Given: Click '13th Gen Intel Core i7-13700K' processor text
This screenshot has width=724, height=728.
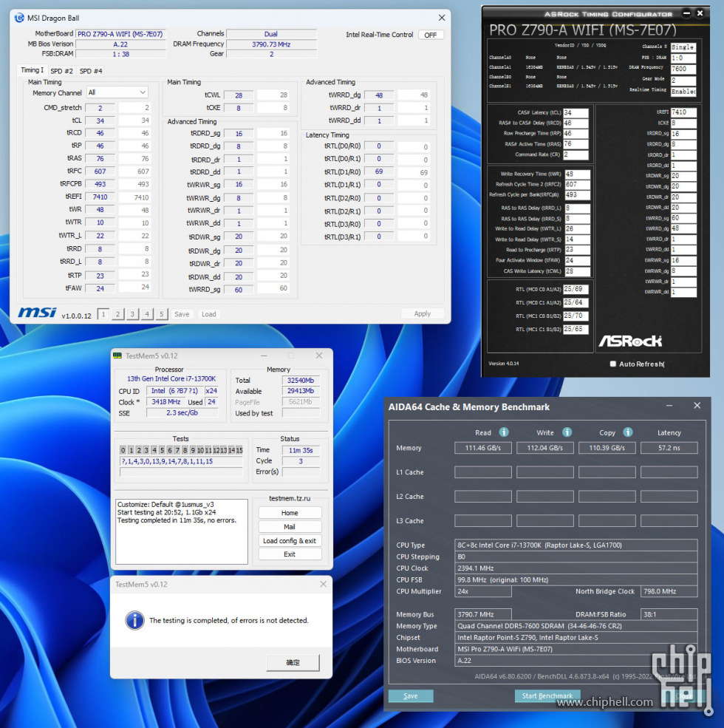Looking at the screenshot, I should (x=171, y=379).
